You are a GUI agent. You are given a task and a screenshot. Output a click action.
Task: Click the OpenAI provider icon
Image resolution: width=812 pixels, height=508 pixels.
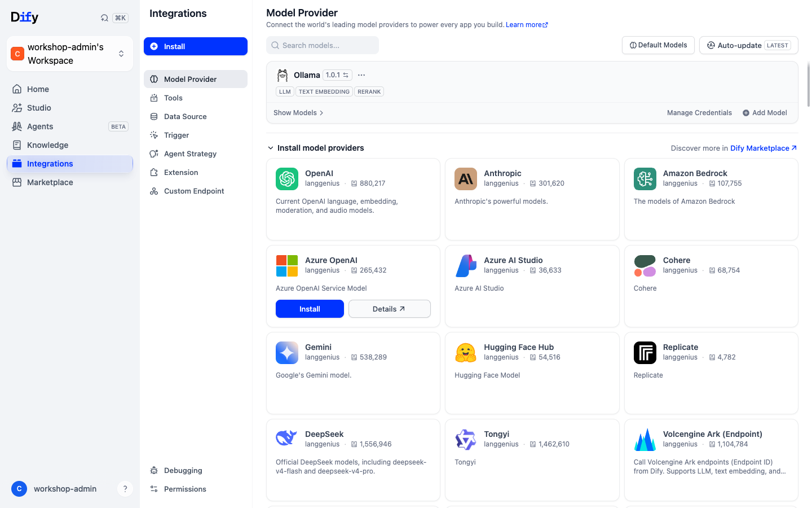click(287, 179)
